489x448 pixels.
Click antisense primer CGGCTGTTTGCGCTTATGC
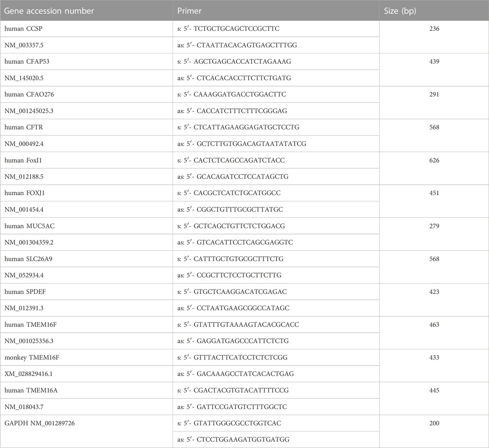[x=240, y=210]
